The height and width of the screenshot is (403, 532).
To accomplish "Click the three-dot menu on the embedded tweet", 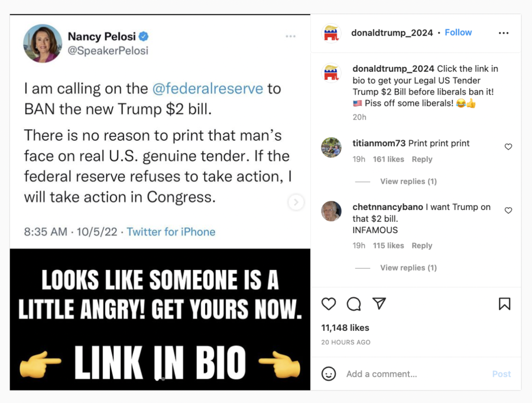I will click(x=290, y=37).
